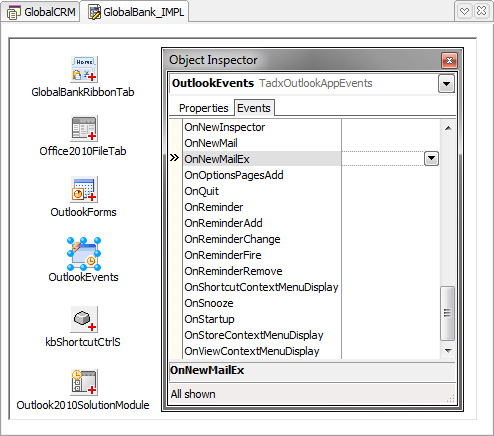Click the events list scroll up arrow
This screenshot has height=436, width=494.
[x=448, y=128]
